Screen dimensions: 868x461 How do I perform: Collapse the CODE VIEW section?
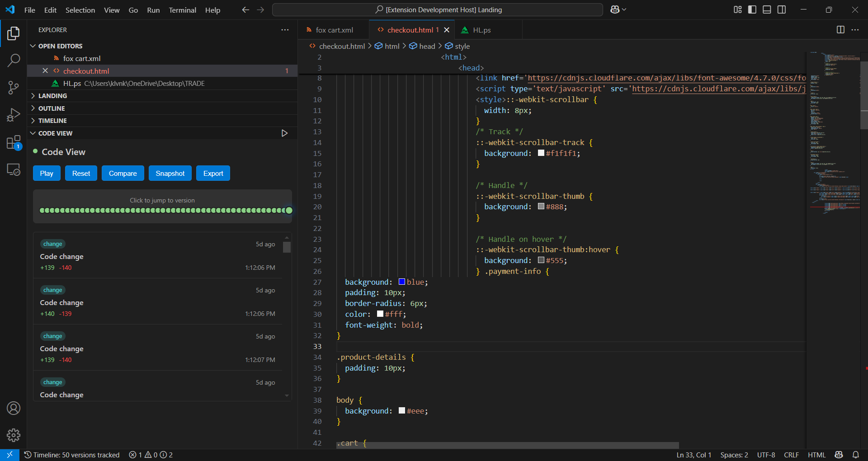55,133
